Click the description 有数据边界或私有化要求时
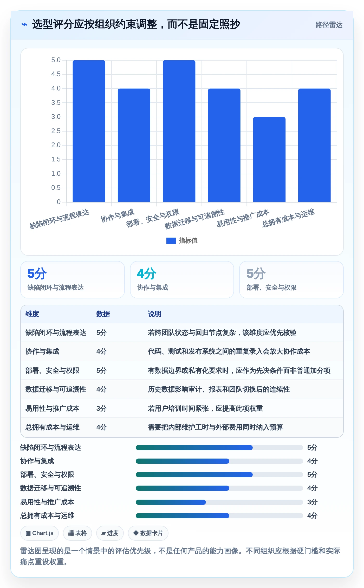The image size is (364, 588). pos(239,371)
